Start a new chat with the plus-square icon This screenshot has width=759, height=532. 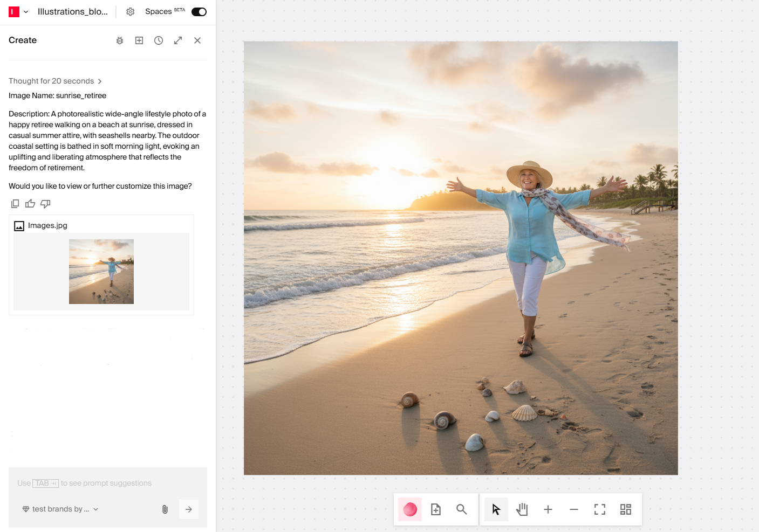coord(139,40)
